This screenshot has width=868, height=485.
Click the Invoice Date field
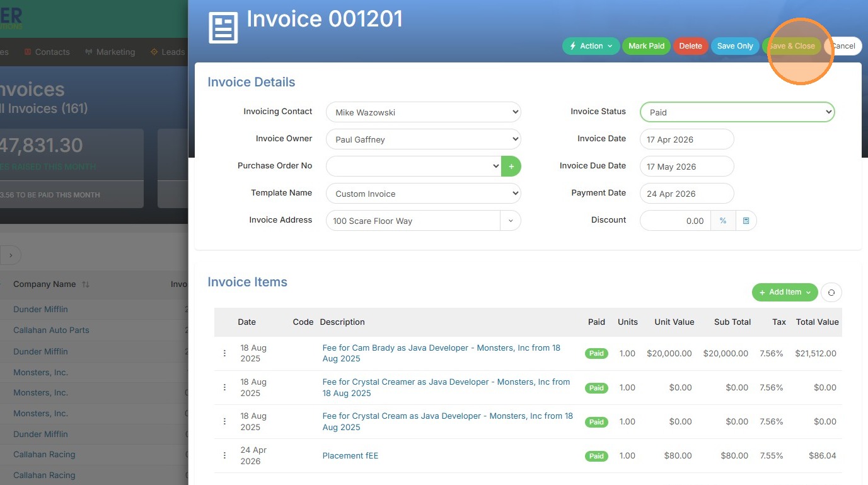pyautogui.click(x=687, y=139)
